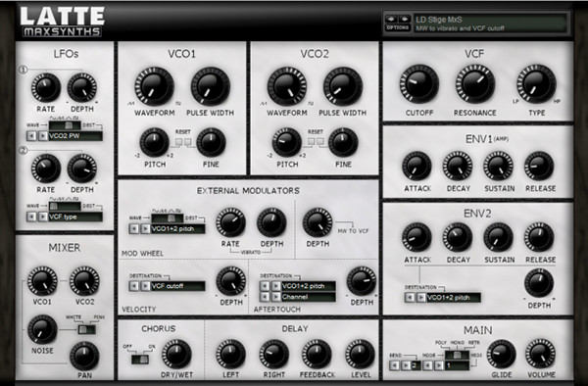Select previous LFO 1 destination arrow

click(32, 135)
